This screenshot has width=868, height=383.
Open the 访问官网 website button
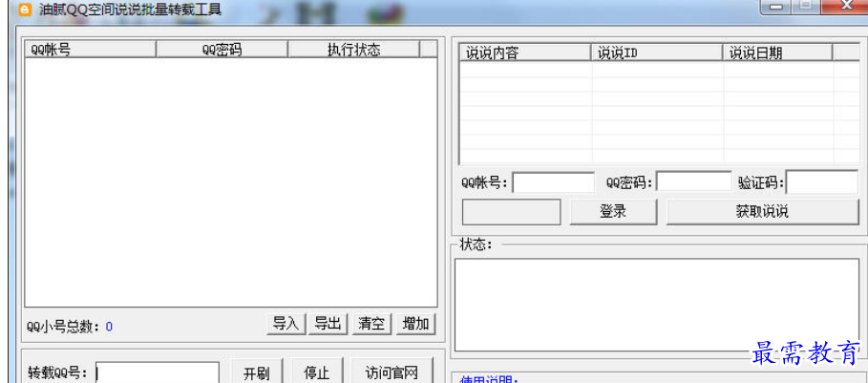392,372
